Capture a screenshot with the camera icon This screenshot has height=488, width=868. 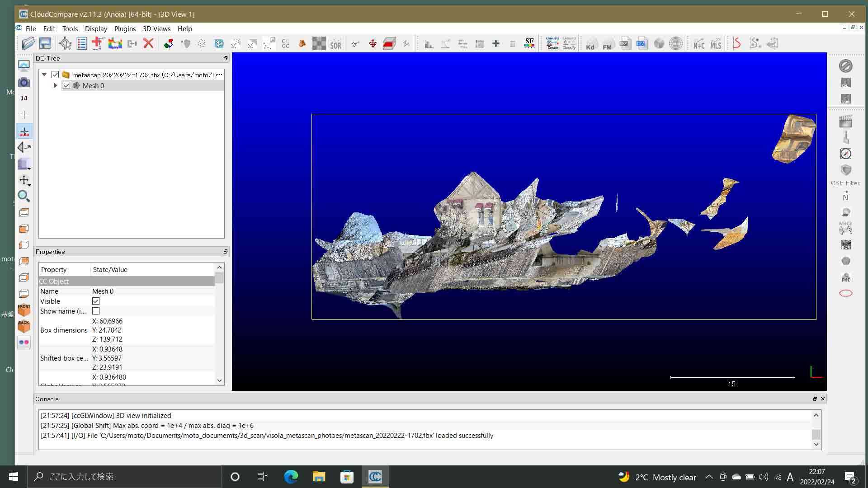pos(24,82)
